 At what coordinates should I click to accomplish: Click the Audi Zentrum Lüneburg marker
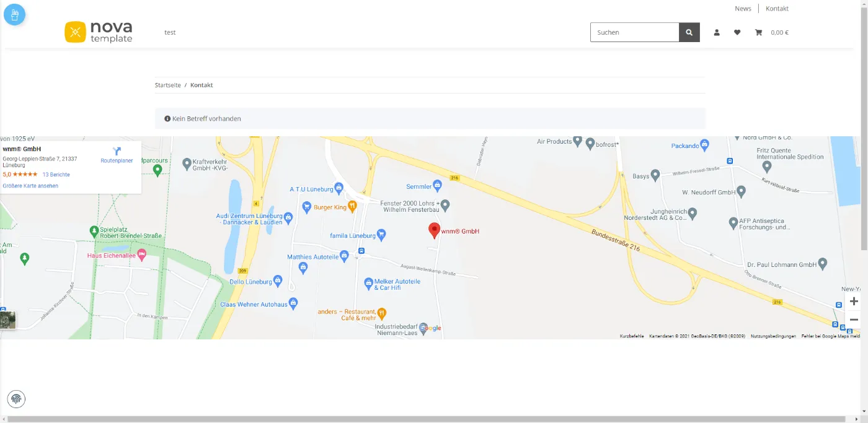pos(288,217)
